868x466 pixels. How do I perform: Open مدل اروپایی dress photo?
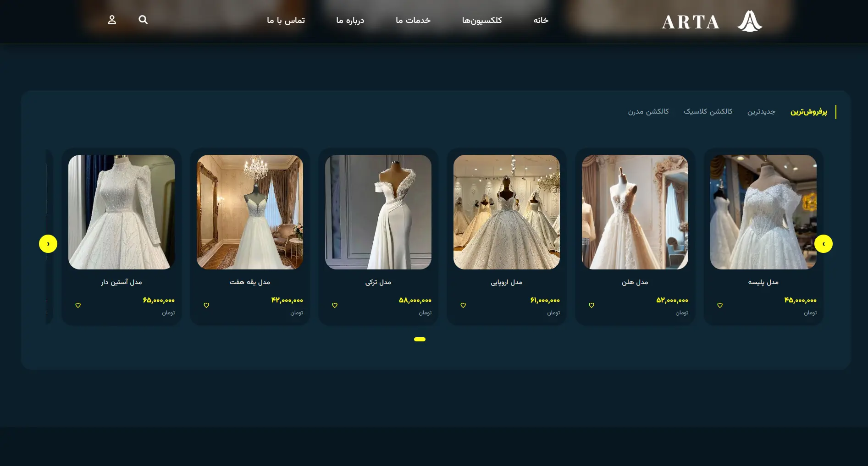[507, 212]
